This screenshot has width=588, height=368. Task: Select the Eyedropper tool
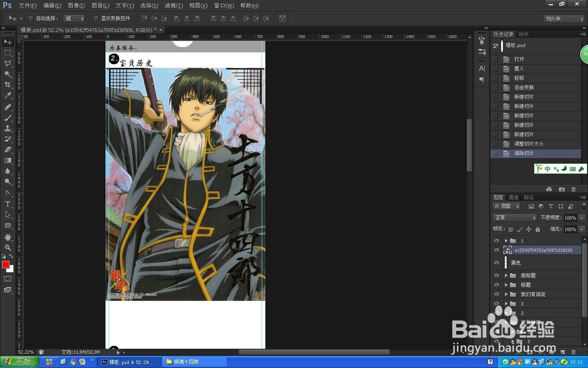(x=8, y=95)
